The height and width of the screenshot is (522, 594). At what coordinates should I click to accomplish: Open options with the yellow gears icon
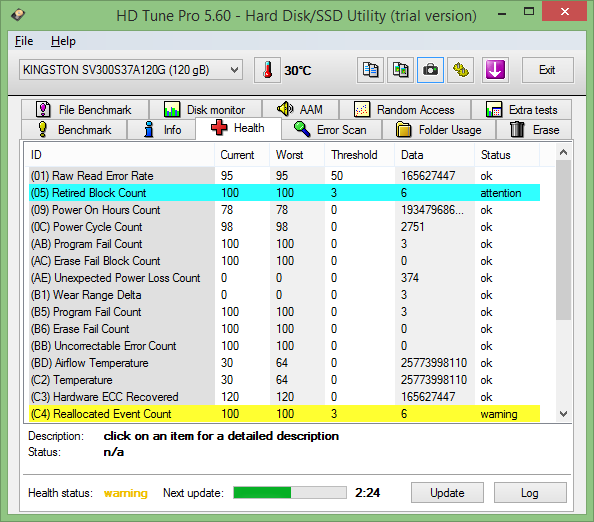tap(461, 70)
